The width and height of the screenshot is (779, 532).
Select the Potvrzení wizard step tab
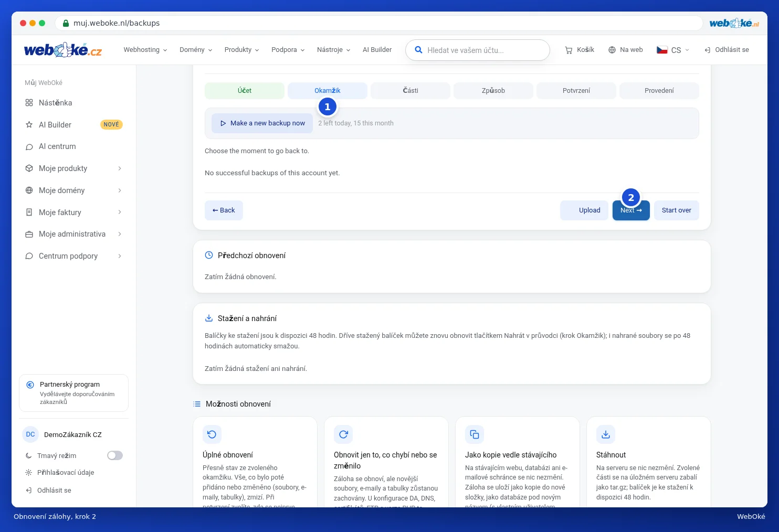point(576,91)
